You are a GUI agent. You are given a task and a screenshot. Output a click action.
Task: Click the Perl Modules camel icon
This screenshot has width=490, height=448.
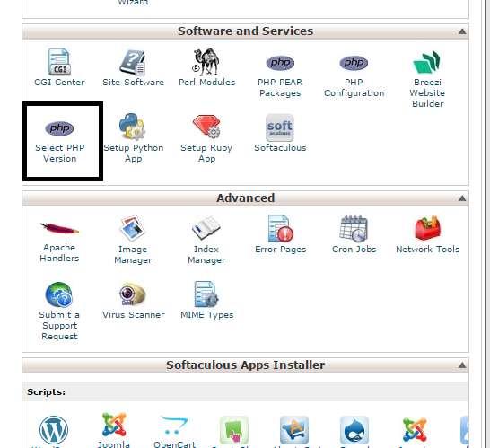pyautogui.click(x=206, y=62)
